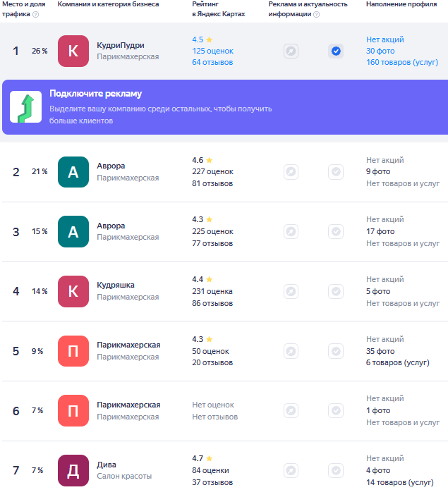The width and height of the screenshot is (448, 497).
Task: Click the green arrow icon in ad banner
Action: pyautogui.click(x=26, y=107)
